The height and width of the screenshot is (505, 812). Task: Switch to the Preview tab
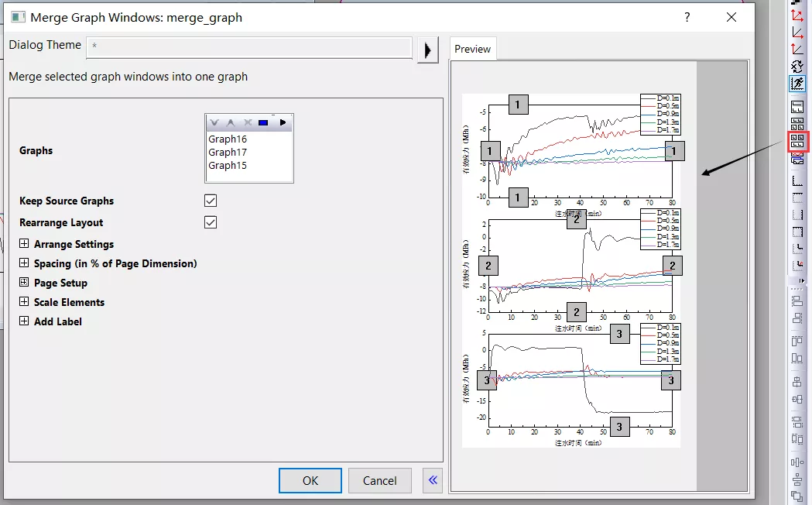tap(472, 49)
